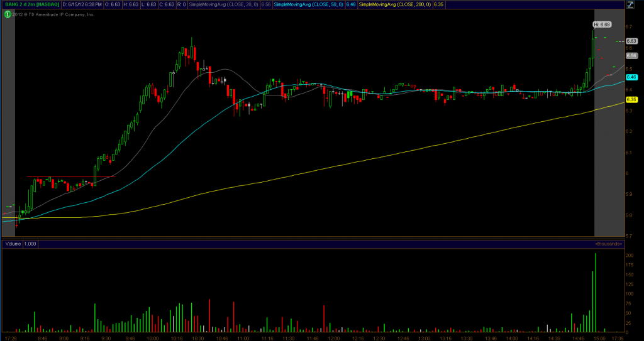Click the gray 6.56 bubble on price axis

[x=631, y=55]
